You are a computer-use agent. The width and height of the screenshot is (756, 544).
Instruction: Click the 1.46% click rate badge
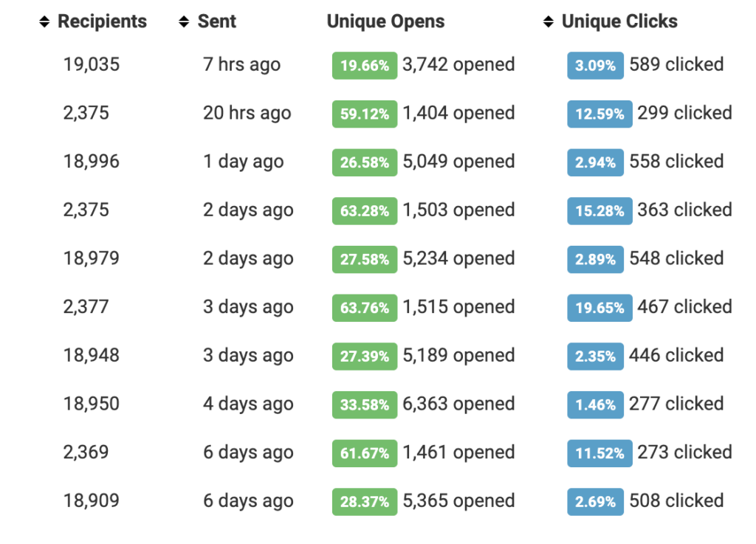(595, 405)
